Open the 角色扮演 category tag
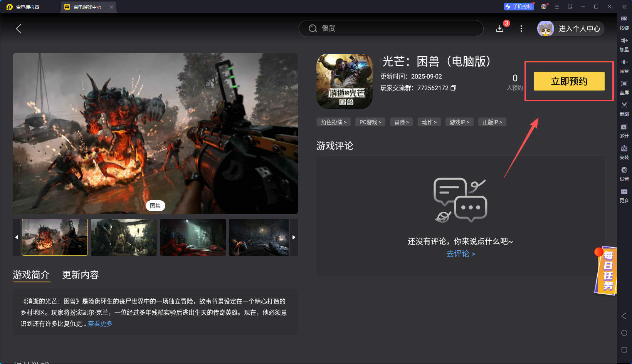This screenshot has height=364, width=632. (x=334, y=122)
